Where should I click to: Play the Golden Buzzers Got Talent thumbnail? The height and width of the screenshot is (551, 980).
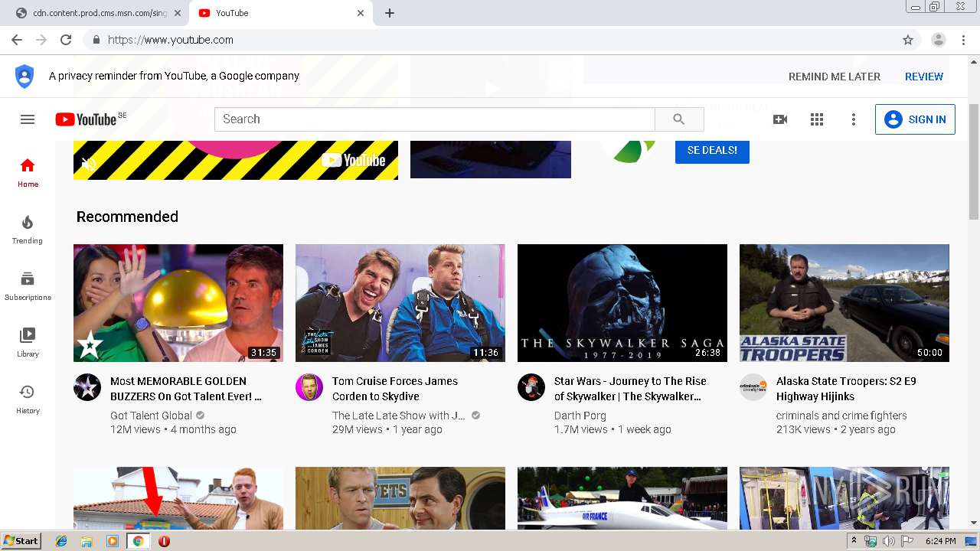178,303
